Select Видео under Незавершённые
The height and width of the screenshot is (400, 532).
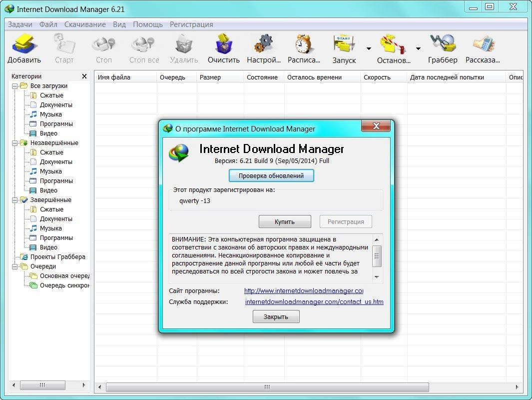tap(48, 190)
